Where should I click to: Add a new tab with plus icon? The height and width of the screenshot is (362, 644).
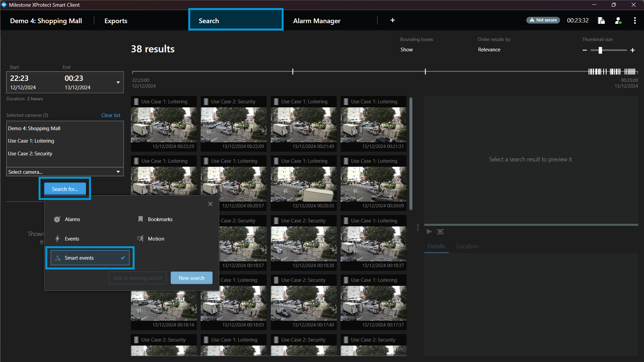[392, 20]
